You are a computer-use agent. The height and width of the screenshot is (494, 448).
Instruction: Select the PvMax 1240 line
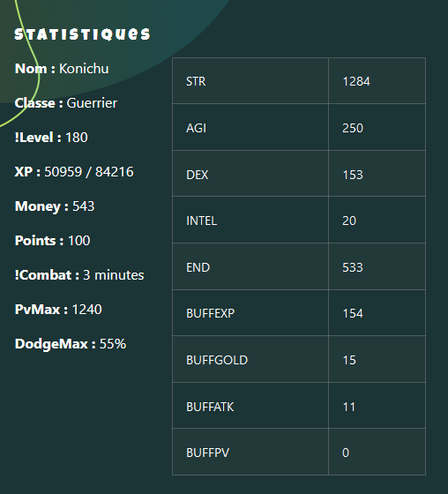[x=58, y=310]
